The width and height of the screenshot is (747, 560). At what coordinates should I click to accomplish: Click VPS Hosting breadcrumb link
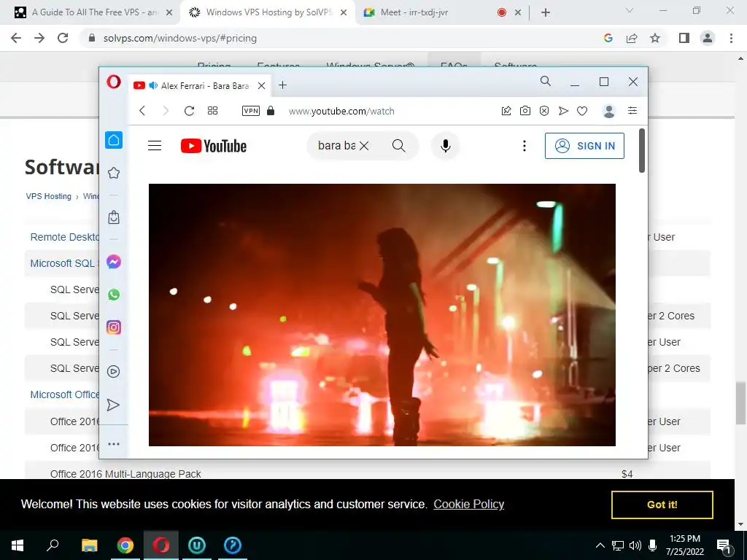click(49, 196)
